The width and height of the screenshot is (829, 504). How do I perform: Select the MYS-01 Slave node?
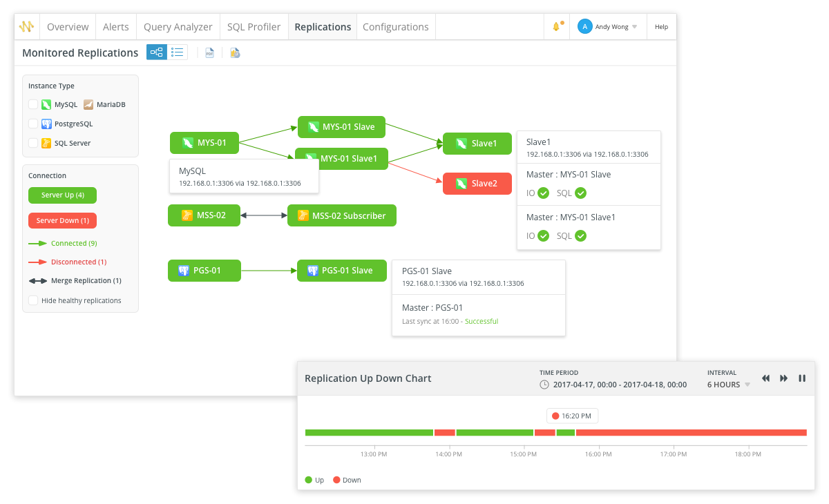(x=341, y=127)
